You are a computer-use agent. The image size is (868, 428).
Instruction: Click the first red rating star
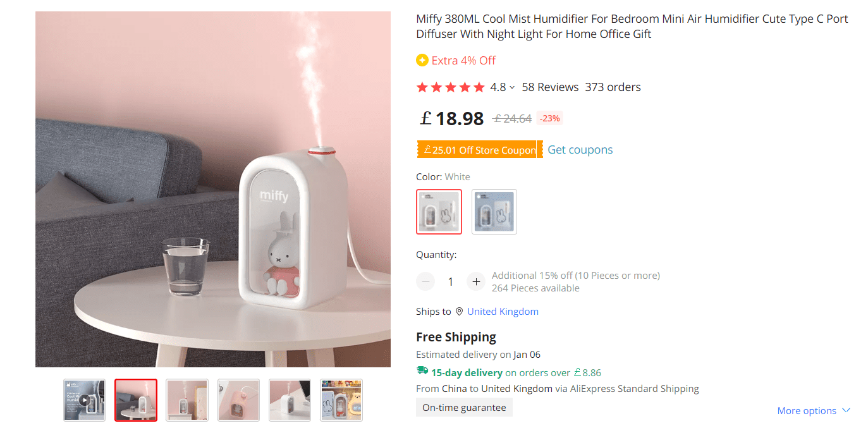(x=422, y=87)
